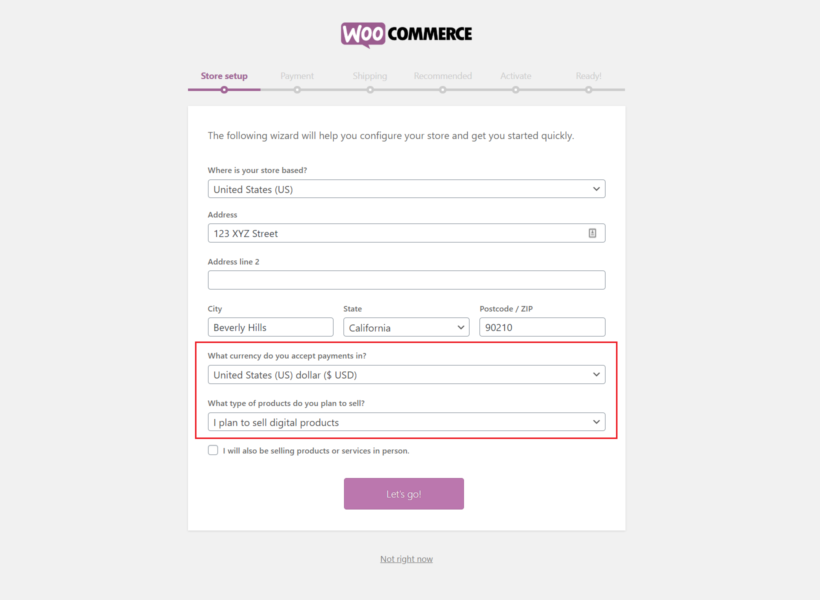Click the Payment step circle marker
Image resolution: width=820 pixels, height=600 pixels.
pyautogui.click(x=297, y=89)
